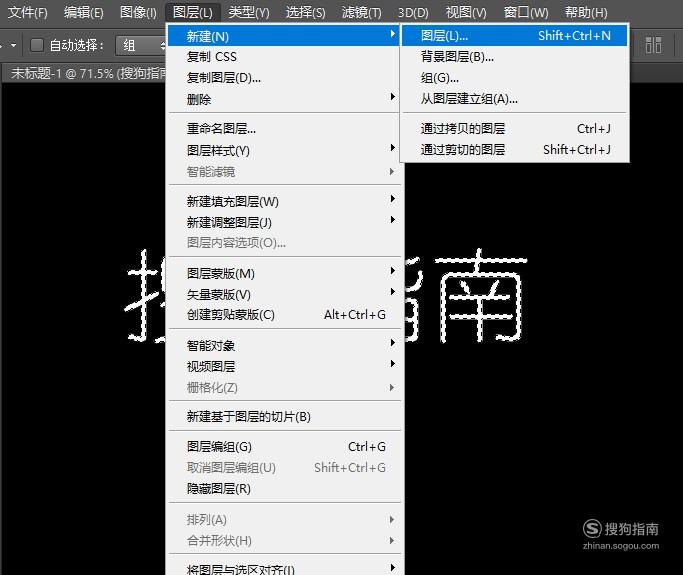
Task: Open the 选择(S) menu
Action: [x=305, y=12]
